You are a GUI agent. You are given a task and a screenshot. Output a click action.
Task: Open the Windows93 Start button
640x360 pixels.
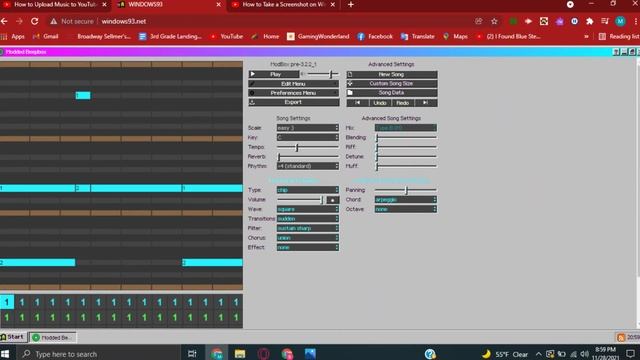tap(13, 337)
